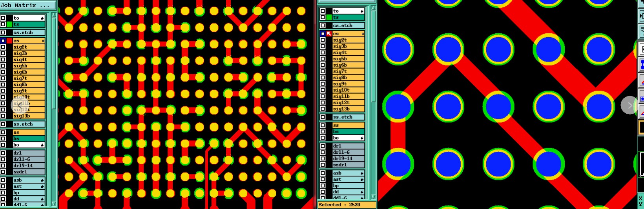Click the previous-image arrow overlay
The width and height of the screenshot is (644, 209).
tap(20, 105)
